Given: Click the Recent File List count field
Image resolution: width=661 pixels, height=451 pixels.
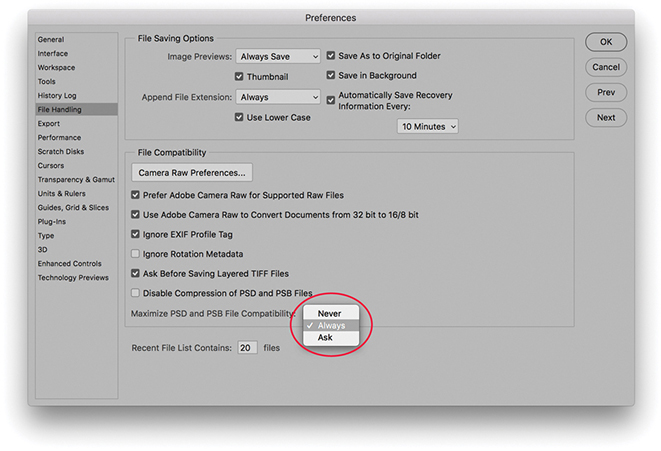Looking at the screenshot, I should click(247, 348).
